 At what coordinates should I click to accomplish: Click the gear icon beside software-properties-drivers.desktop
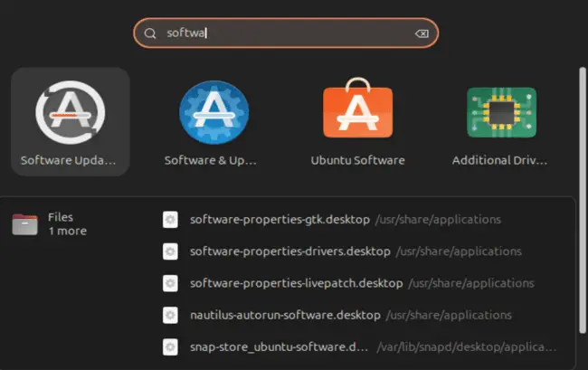(170, 251)
